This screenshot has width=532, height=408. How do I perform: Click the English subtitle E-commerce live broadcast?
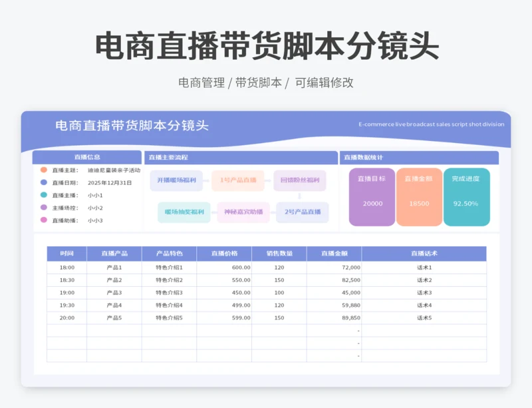(431, 124)
